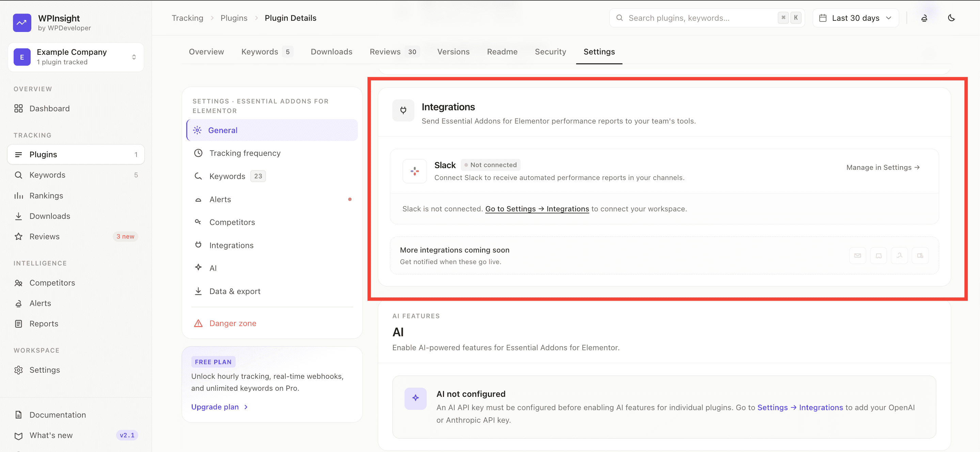Click Settings → Integrations link in AI card

click(800, 407)
